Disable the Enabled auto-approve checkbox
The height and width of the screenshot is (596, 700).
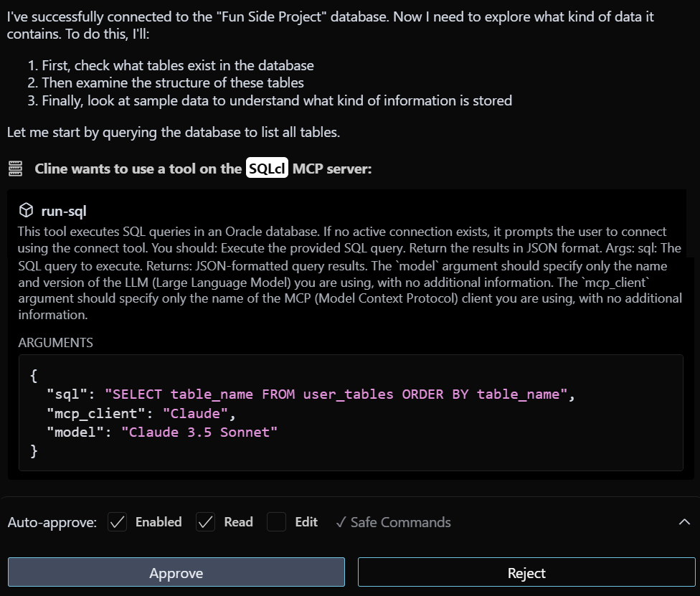point(117,522)
